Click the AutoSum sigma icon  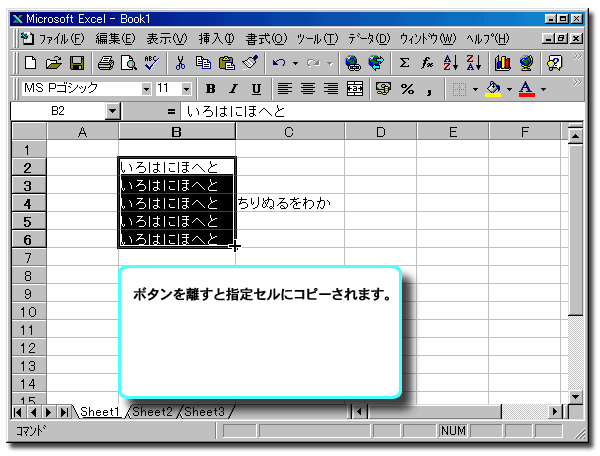click(x=404, y=63)
